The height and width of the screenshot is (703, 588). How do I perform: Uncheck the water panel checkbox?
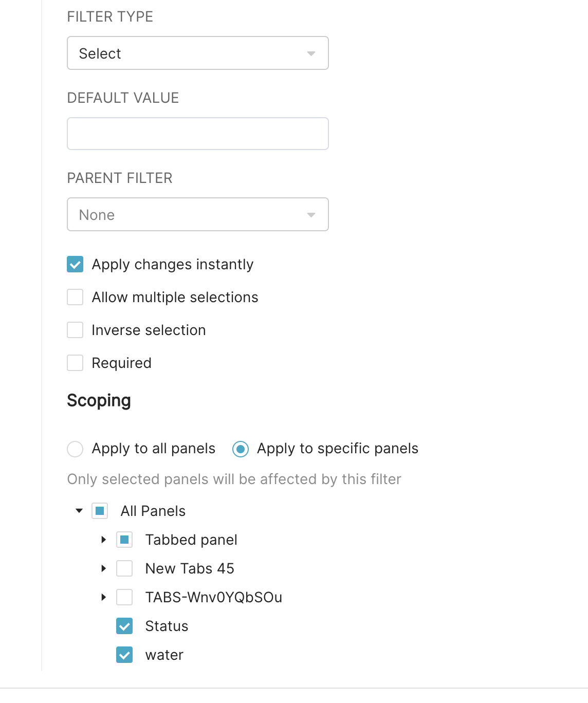click(124, 655)
